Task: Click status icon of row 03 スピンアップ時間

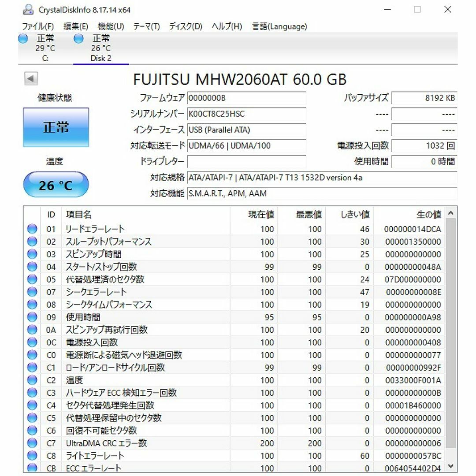Action: point(32,254)
